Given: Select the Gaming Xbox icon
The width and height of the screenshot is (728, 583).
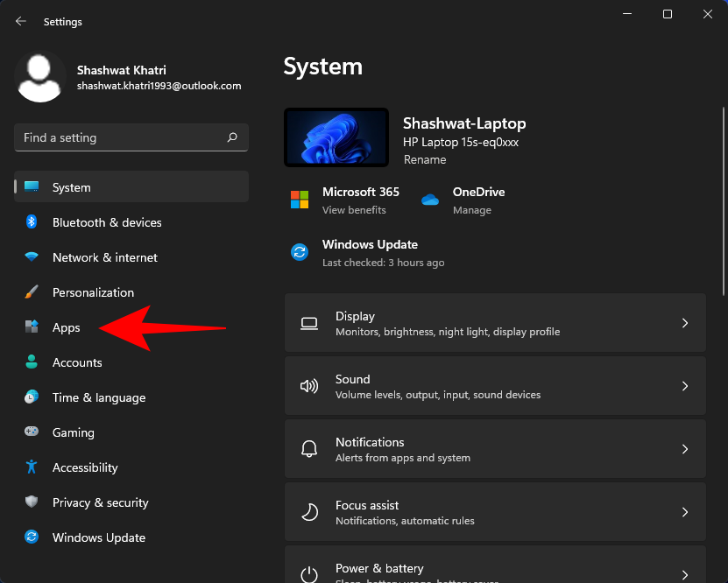Looking at the screenshot, I should coord(32,432).
